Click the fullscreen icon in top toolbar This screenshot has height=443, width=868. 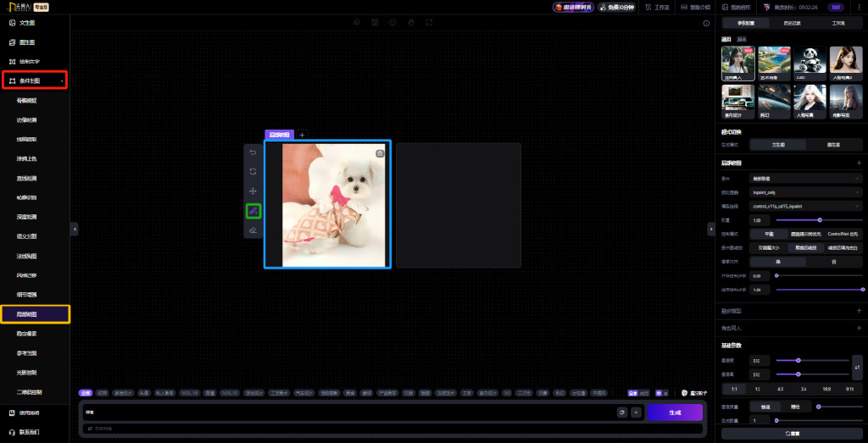tap(429, 23)
